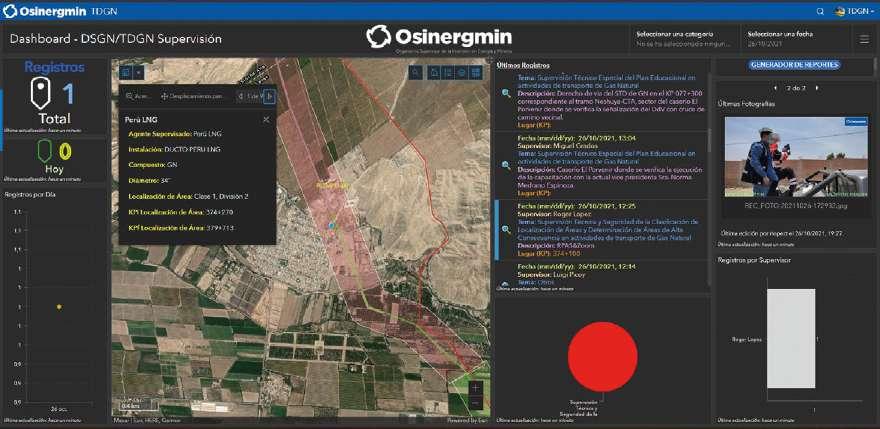Viewport: 880px width, 429px height.
Task: Click the 'Registros' heading
Action: point(54,67)
